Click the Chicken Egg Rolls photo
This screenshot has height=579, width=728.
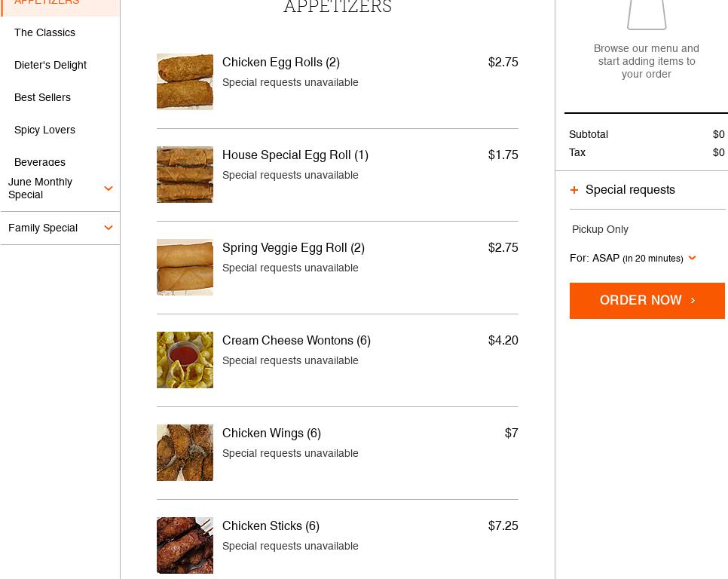(x=185, y=81)
